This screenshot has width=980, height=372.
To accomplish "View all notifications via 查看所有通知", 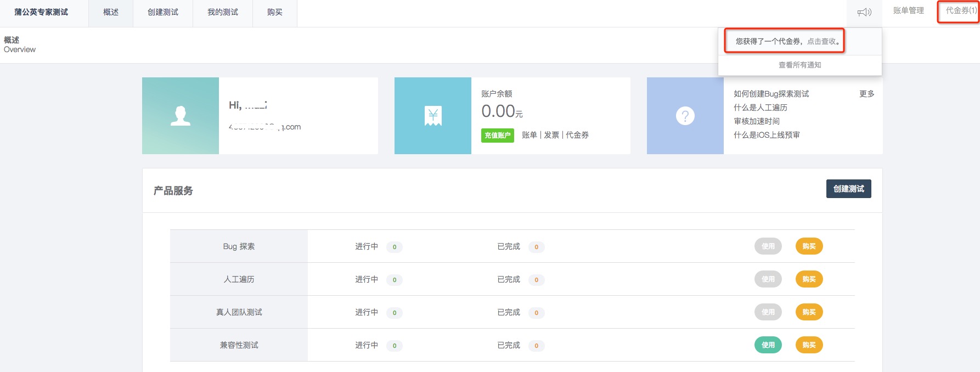I will pyautogui.click(x=800, y=65).
